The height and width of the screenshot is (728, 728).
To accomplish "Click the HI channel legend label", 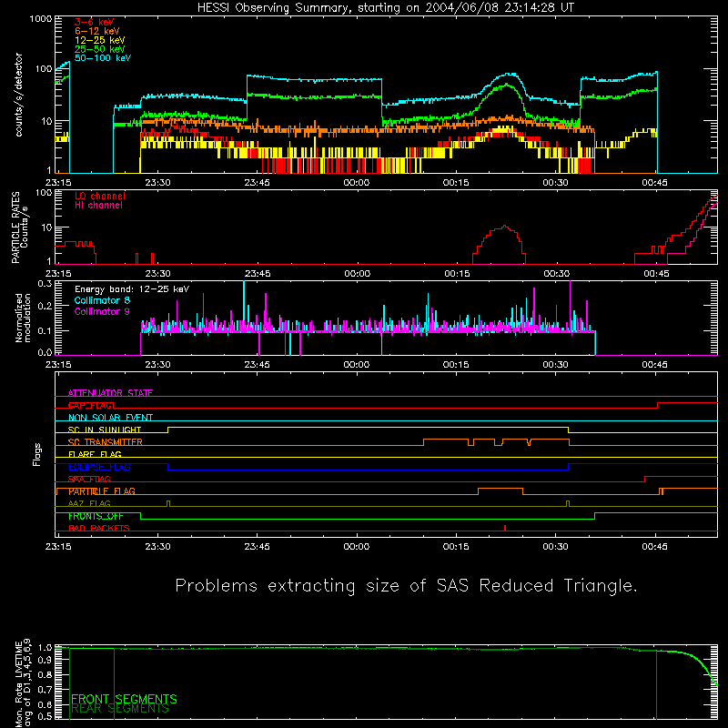I will [x=98, y=206].
